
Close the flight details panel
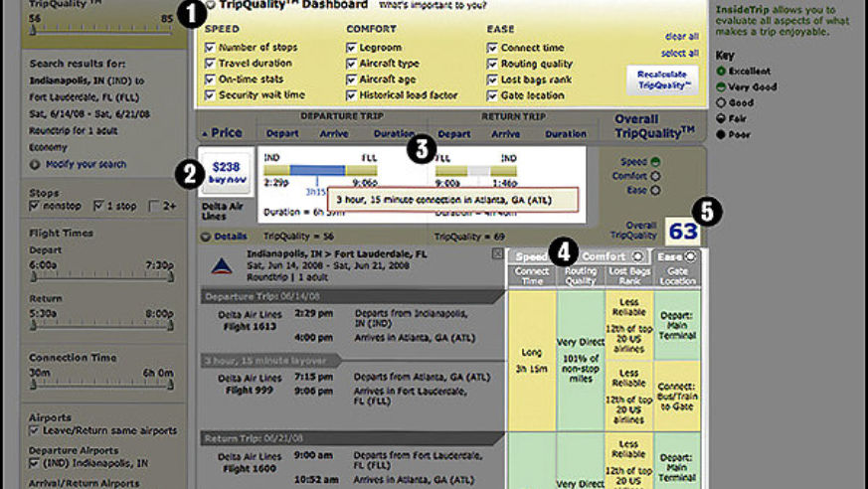pos(498,253)
